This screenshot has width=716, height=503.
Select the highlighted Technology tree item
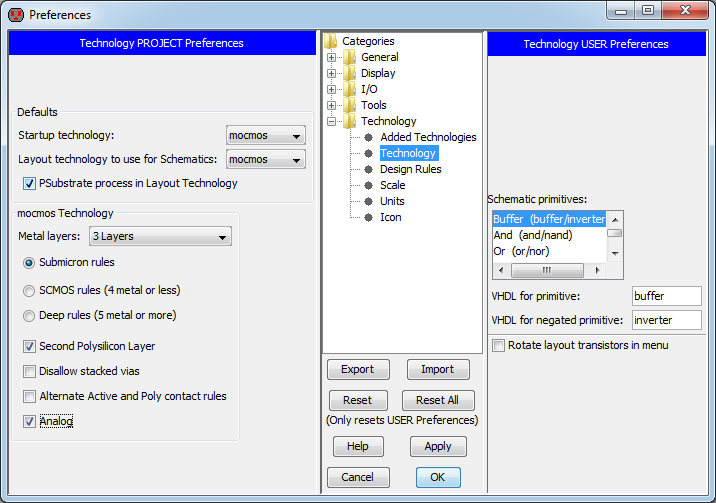pyautogui.click(x=409, y=153)
